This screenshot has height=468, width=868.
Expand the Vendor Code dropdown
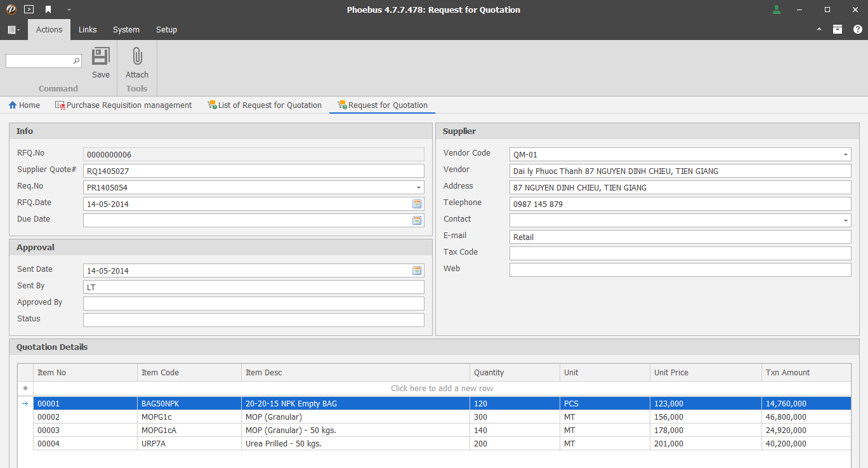click(x=845, y=154)
